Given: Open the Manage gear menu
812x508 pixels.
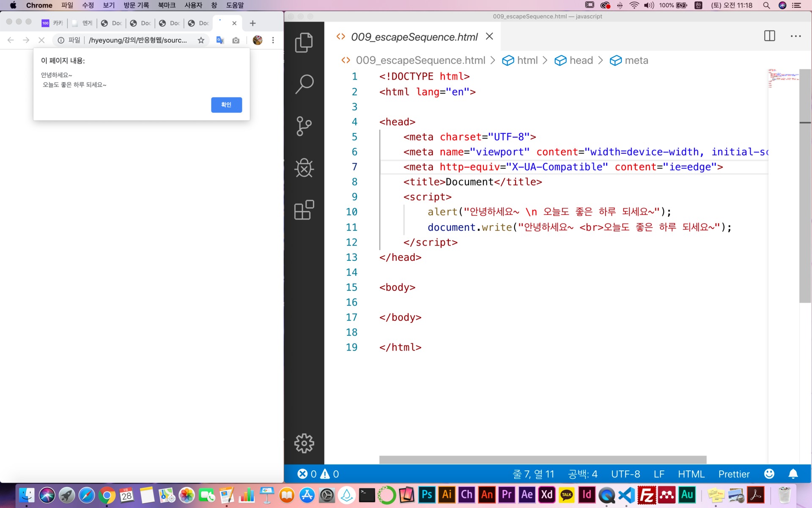Looking at the screenshot, I should click(304, 443).
